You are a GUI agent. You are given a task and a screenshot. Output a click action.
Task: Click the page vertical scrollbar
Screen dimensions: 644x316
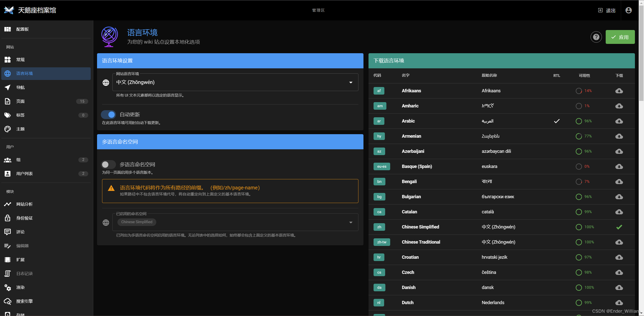coord(641,53)
